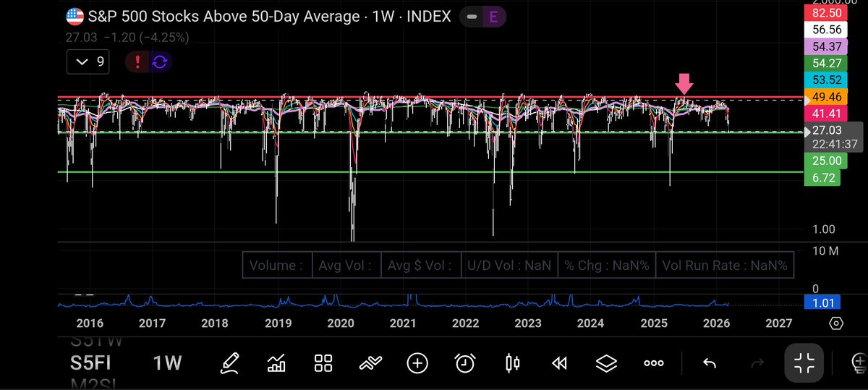Expand the indicator legend showing 9
Viewport: 868px width, 390px height.
pyautogui.click(x=89, y=62)
